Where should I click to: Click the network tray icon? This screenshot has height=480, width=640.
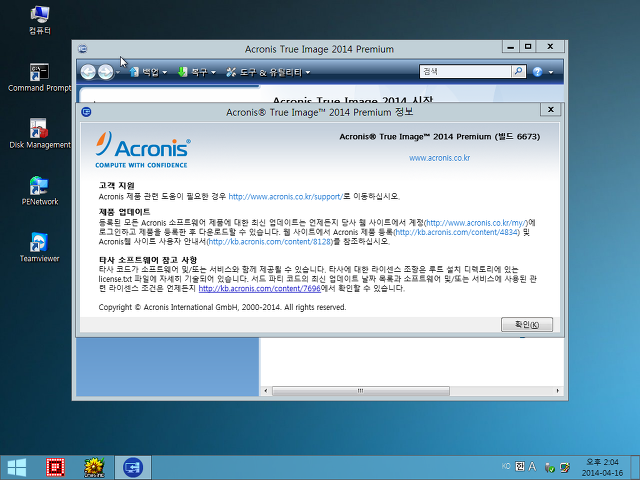(x=565, y=467)
